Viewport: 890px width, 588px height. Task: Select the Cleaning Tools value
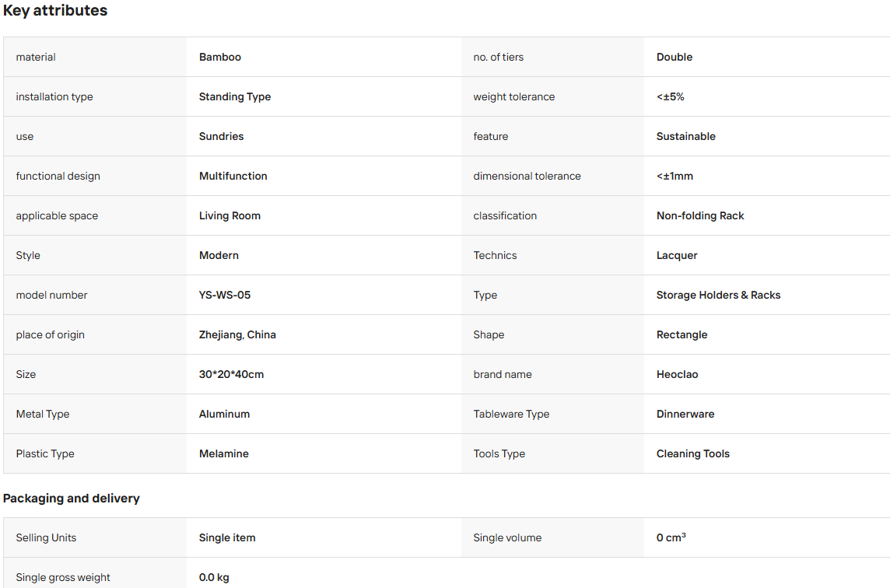pos(693,453)
